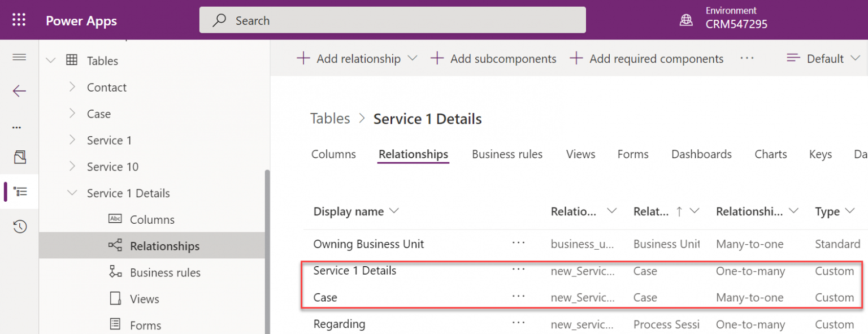Open the Keys tab
This screenshot has height=334, width=868.
(821, 154)
